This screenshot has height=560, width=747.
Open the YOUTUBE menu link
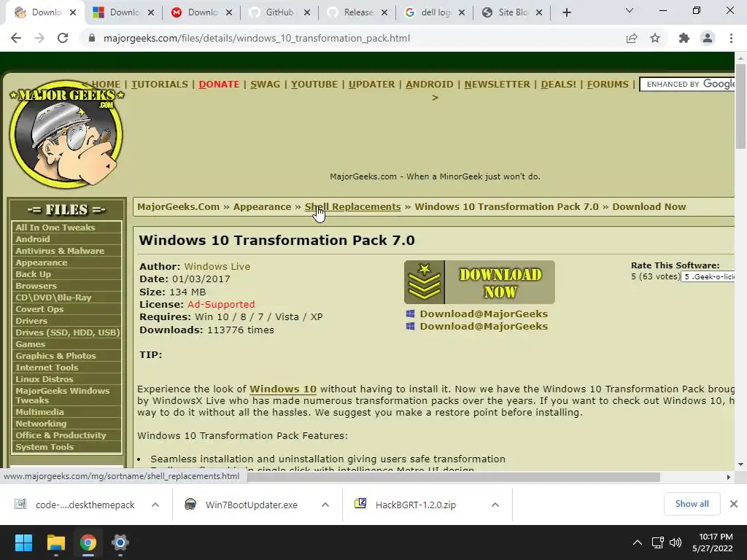click(x=314, y=85)
